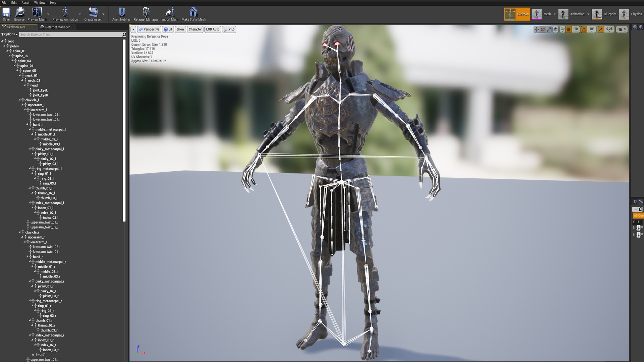Save the skeleton asset
Screen dimensions: 644x362
6,13
